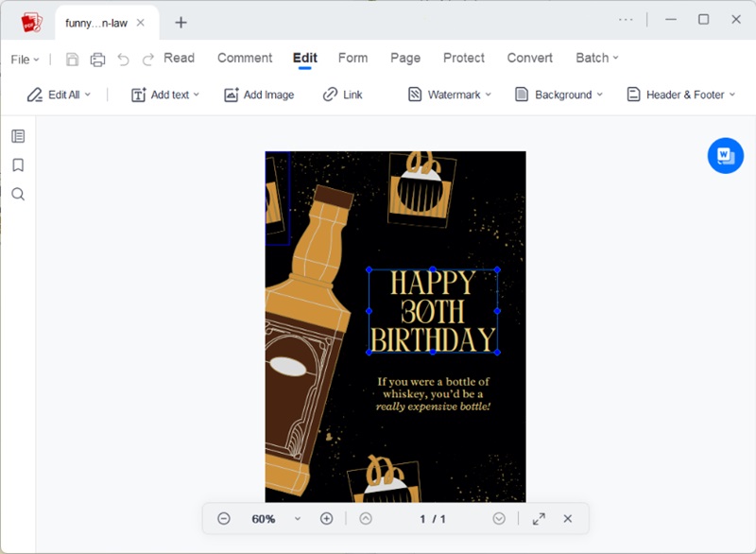Click the Save icon in toolbar
Image resolution: width=756 pixels, height=554 pixels.
click(x=73, y=60)
